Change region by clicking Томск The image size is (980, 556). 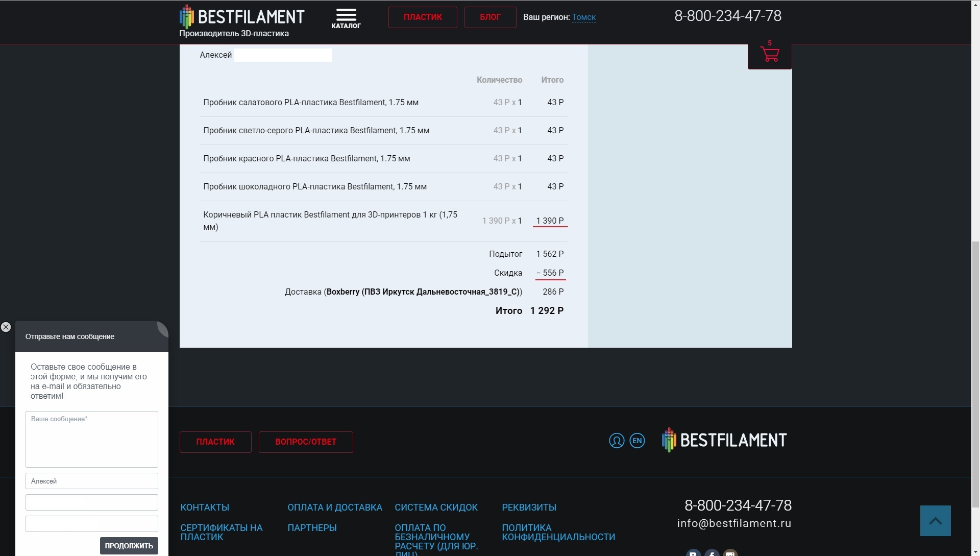tap(583, 17)
